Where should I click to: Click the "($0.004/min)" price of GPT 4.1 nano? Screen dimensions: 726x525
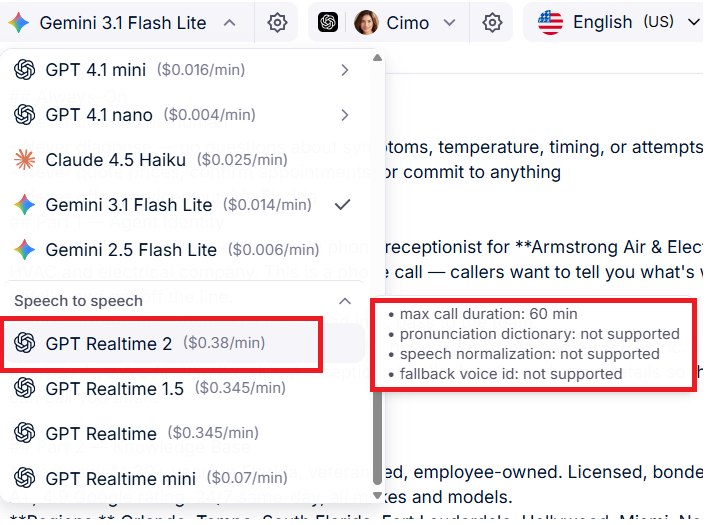pyautogui.click(x=210, y=114)
